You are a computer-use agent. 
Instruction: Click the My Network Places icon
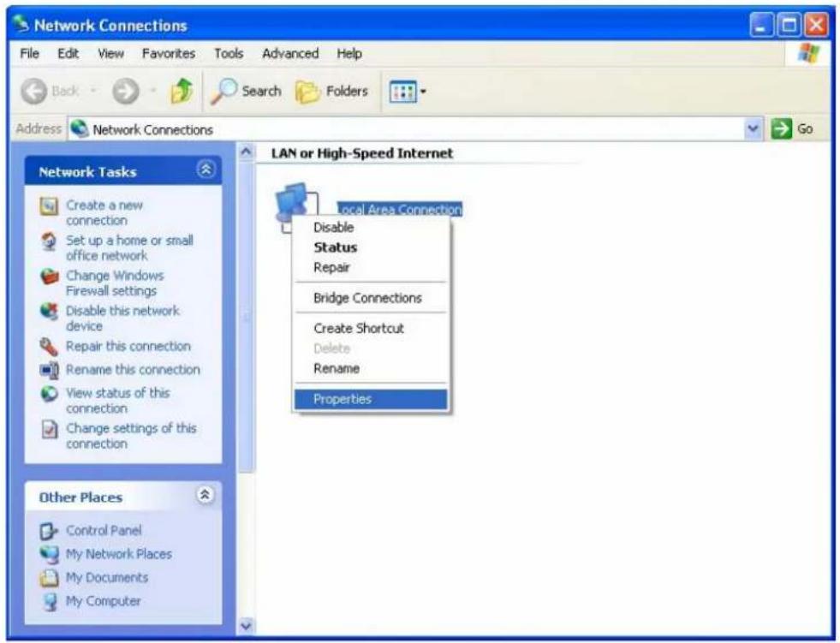(x=50, y=554)
